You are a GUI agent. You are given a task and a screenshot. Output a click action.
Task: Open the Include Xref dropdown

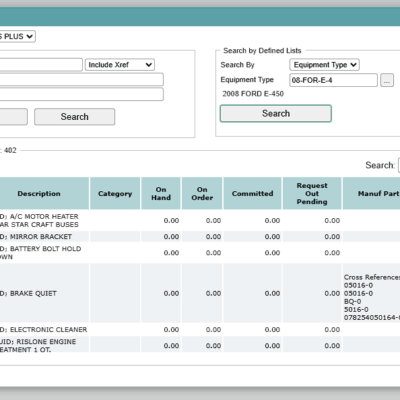point(120,65)
